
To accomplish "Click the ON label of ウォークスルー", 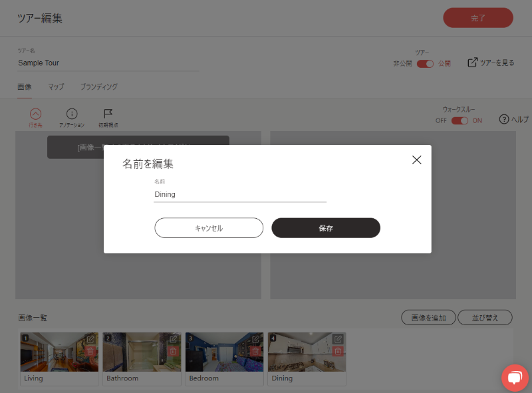I will click(x=477, y=120).
